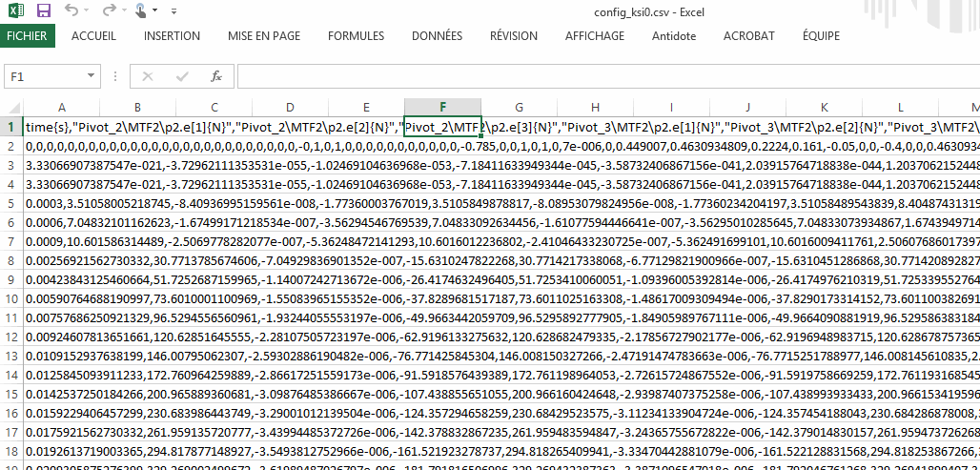Click the Select All corner triangle

(x=11, y=108)
